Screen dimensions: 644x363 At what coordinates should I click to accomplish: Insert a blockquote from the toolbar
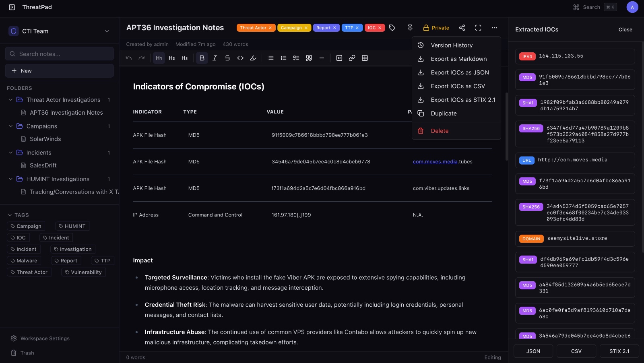309,58
